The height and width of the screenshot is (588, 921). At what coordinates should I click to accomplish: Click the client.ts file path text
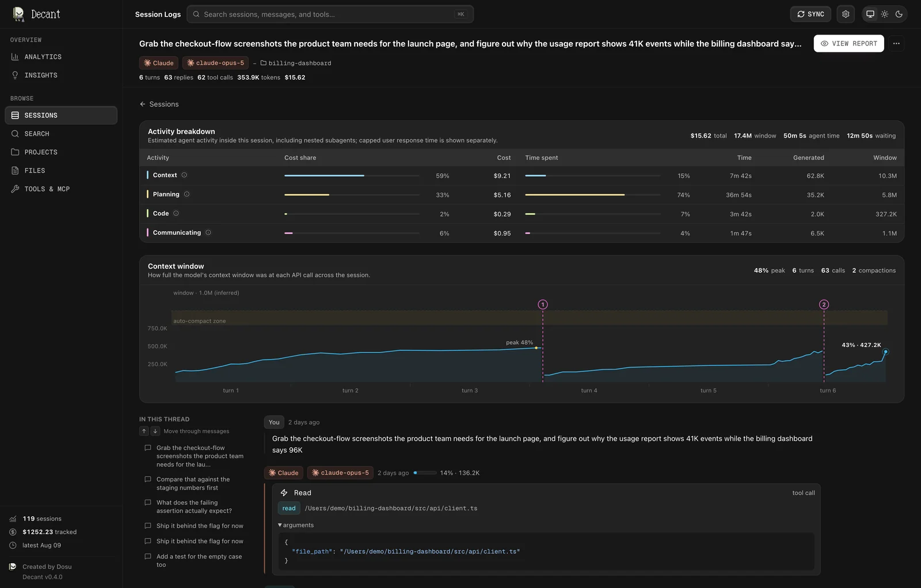pyautogui.click(x=391, y=509)
